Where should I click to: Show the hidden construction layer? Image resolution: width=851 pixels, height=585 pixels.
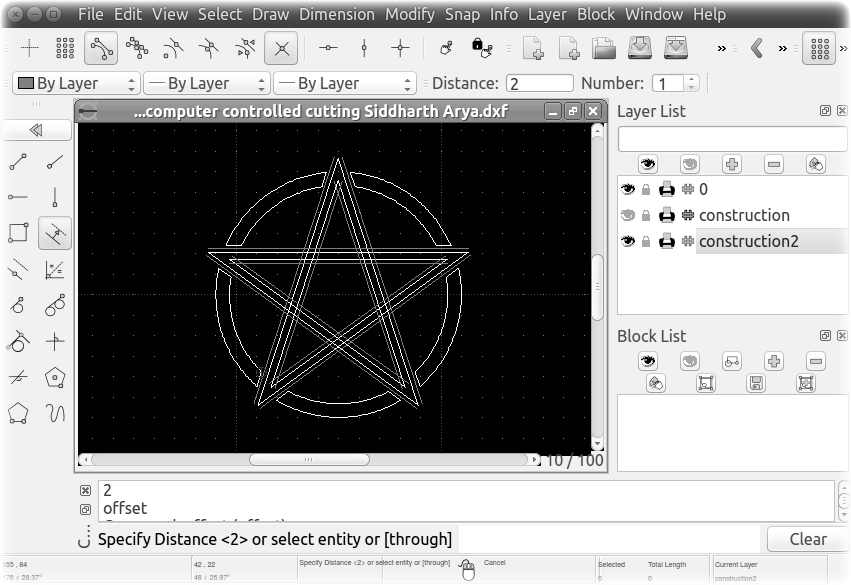pos(628,215)
